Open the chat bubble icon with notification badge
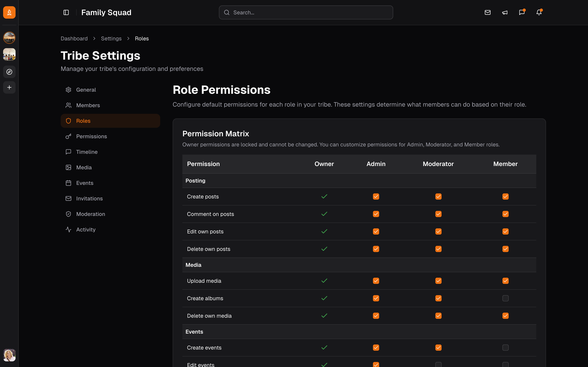Viewport: 588px width, 367px height. pos(522,12)
